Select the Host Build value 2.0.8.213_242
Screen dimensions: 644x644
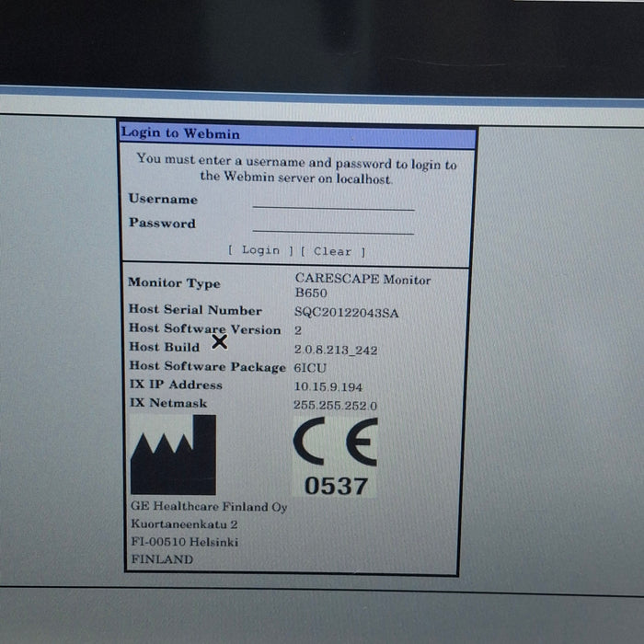pyautogui.click(x=335, y=351)
